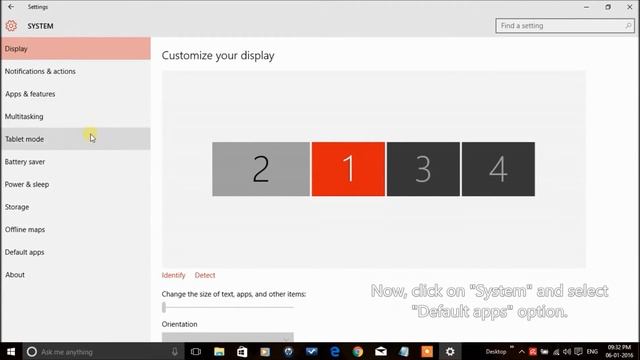The width and height of the screenshot is (640, 360).
Task: Open the Action Center notification icon
Action: (x=578, y=351)
